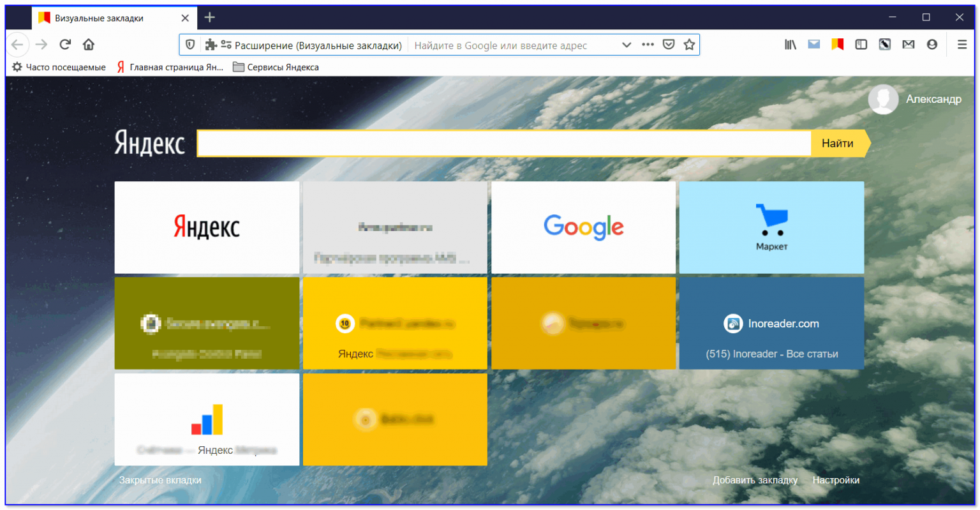The height and width of the screenshot is (510, 980).
Task: Open the Маркет bookmark tile
Action: [771, 227]
